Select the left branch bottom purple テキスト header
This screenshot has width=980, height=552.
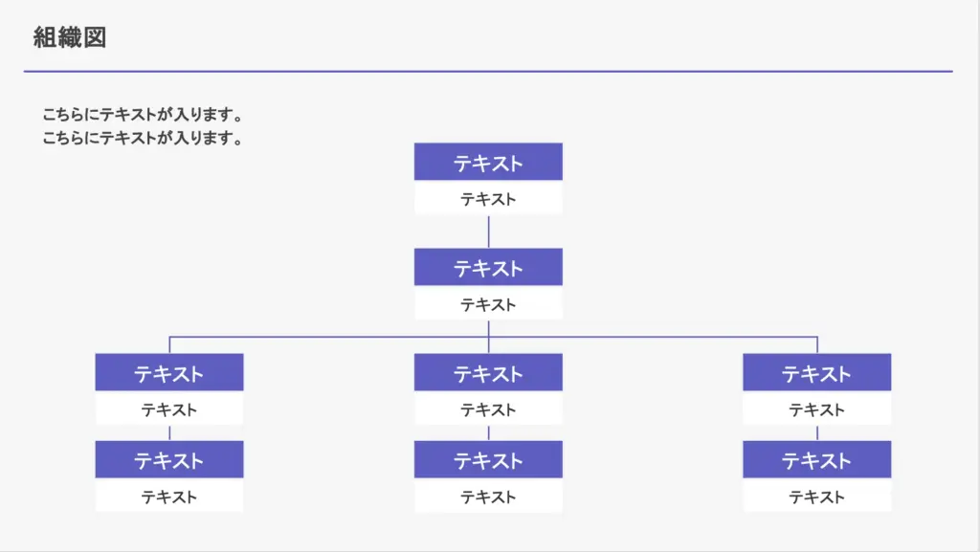coord(169,459)
